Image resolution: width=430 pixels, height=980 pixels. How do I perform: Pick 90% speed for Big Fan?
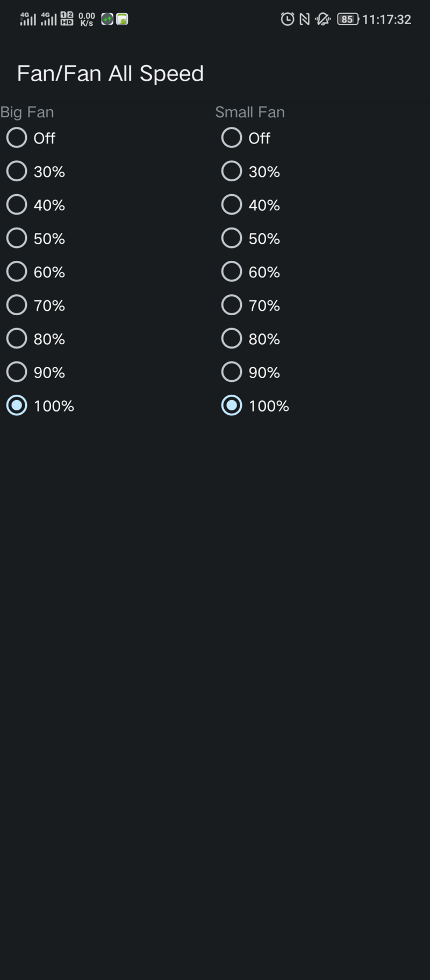tap(17, 372)
